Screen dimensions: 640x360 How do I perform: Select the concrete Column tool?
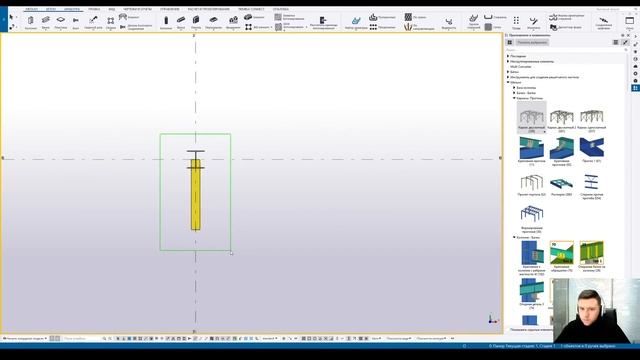tap(166, 22)
